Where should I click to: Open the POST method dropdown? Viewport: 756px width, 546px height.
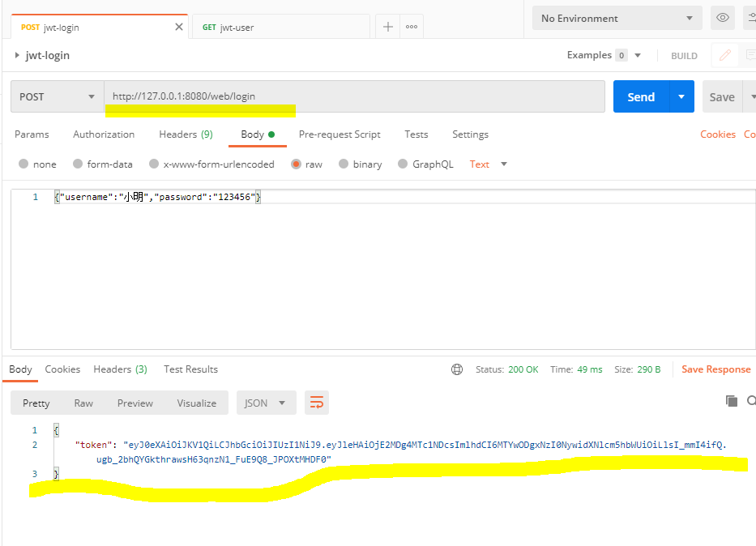58,96
